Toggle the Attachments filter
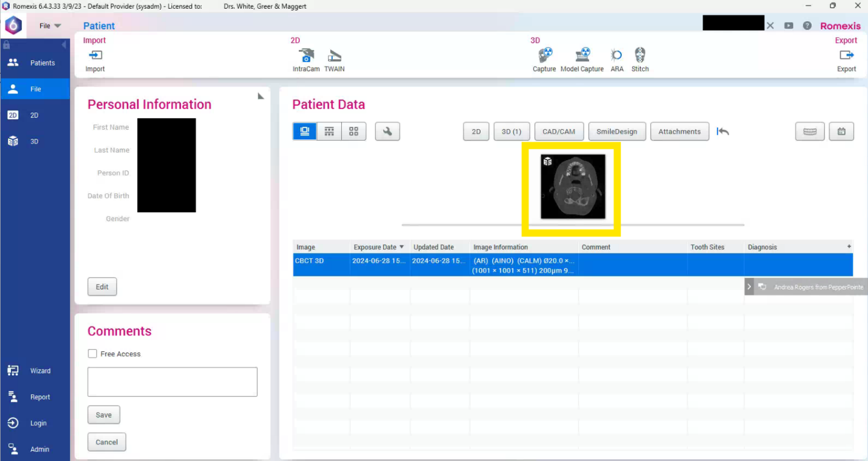 tap(680, 131)
